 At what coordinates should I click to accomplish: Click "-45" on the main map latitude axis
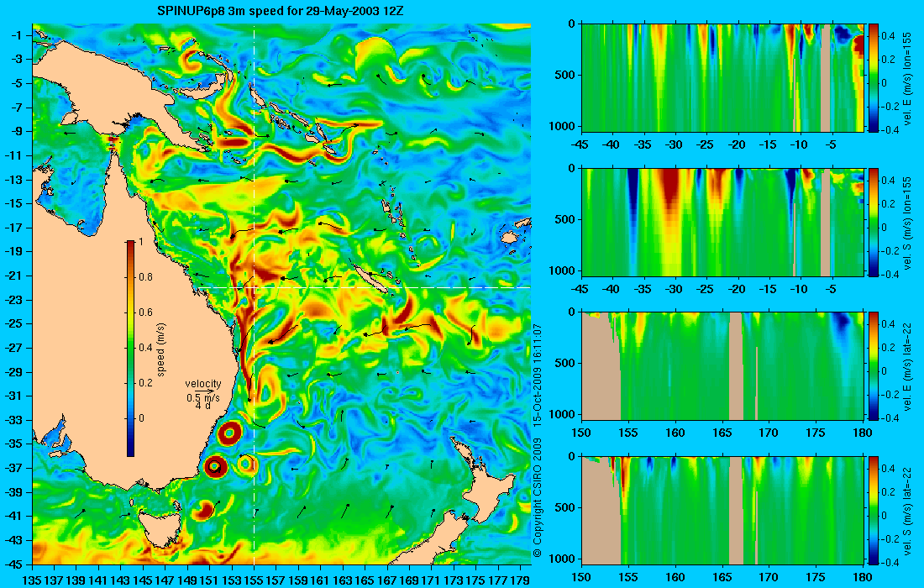tap(14, 564)
